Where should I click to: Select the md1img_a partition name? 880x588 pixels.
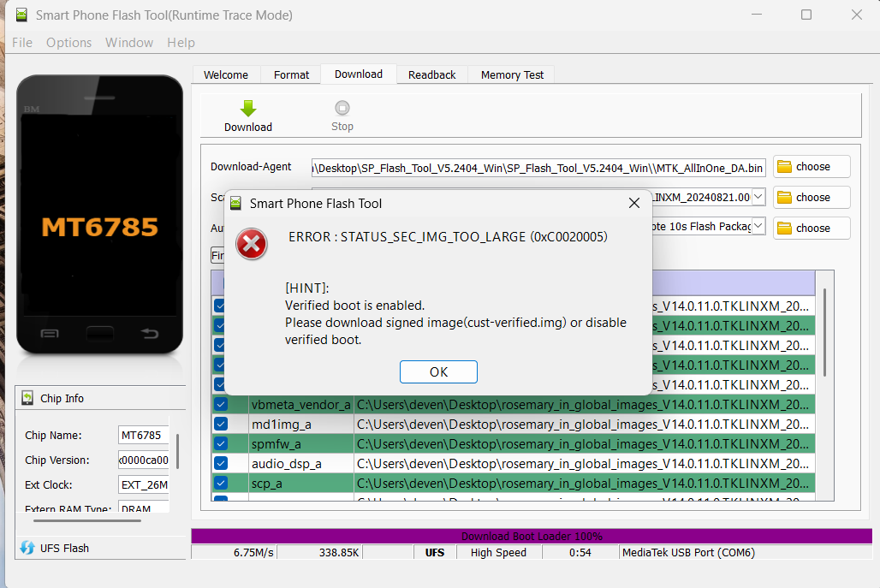click(x=300, y=425)
